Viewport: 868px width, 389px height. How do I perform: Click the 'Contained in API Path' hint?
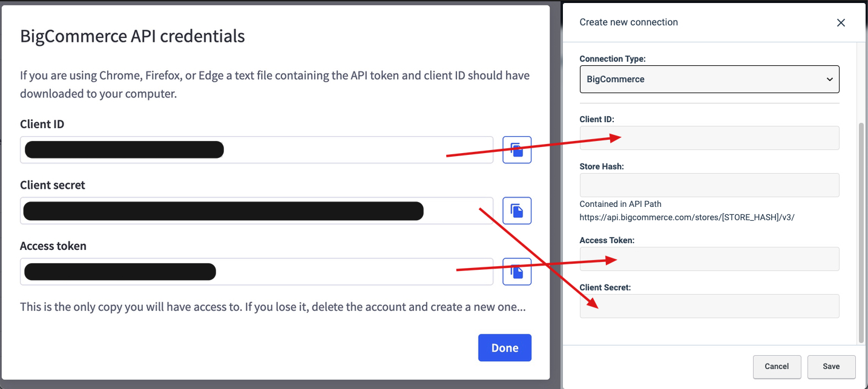(x=620, y=204)
